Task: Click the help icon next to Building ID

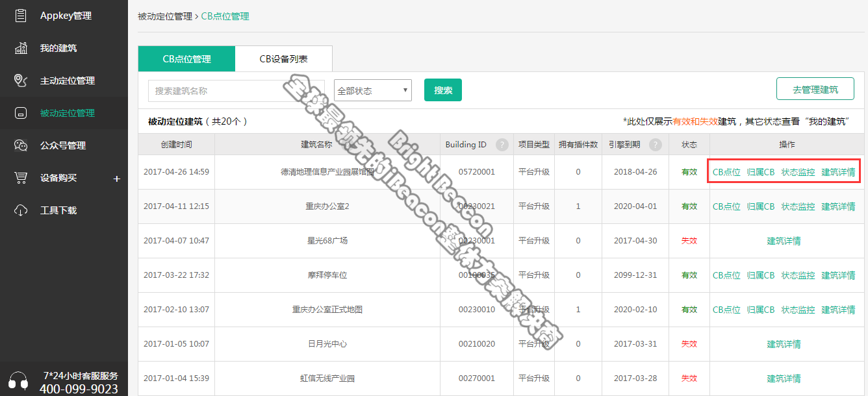Action: pyautogui.click(x=502, y=145)
